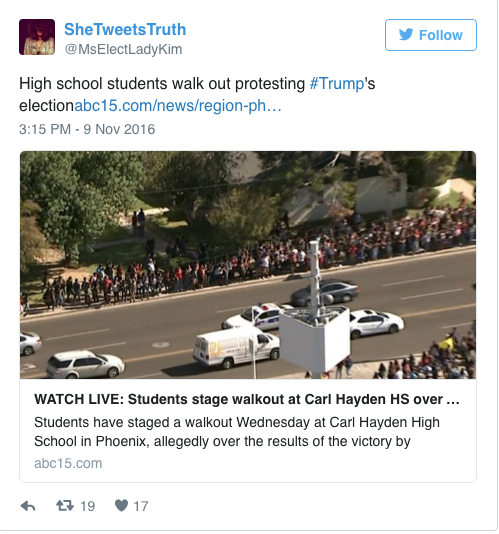The image size is (499, 534).
Task: Click the Twitter bird icon in the Follow button
Action: coord(406,35)
